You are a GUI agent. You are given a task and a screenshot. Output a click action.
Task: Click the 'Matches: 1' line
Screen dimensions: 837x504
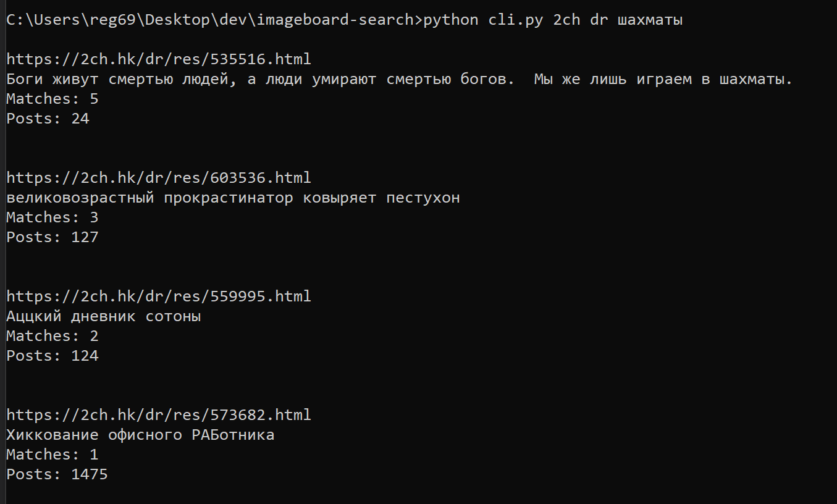[53, 455]
